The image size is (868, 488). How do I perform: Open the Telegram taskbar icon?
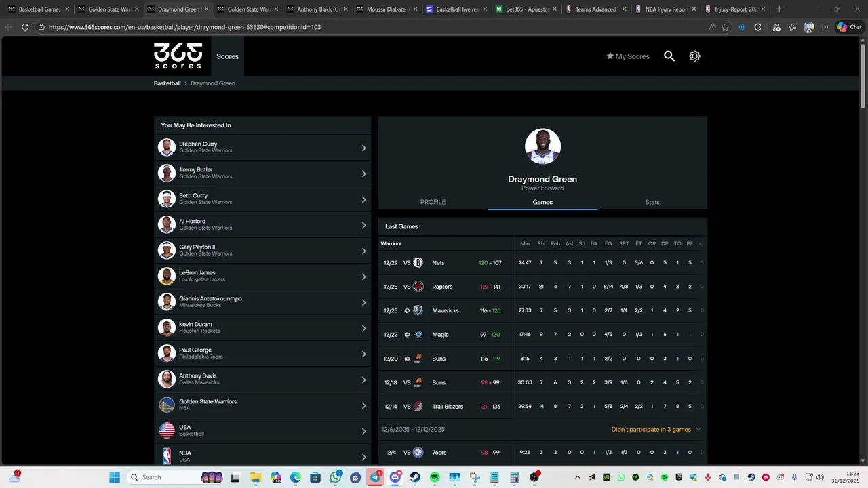point(376,477)
